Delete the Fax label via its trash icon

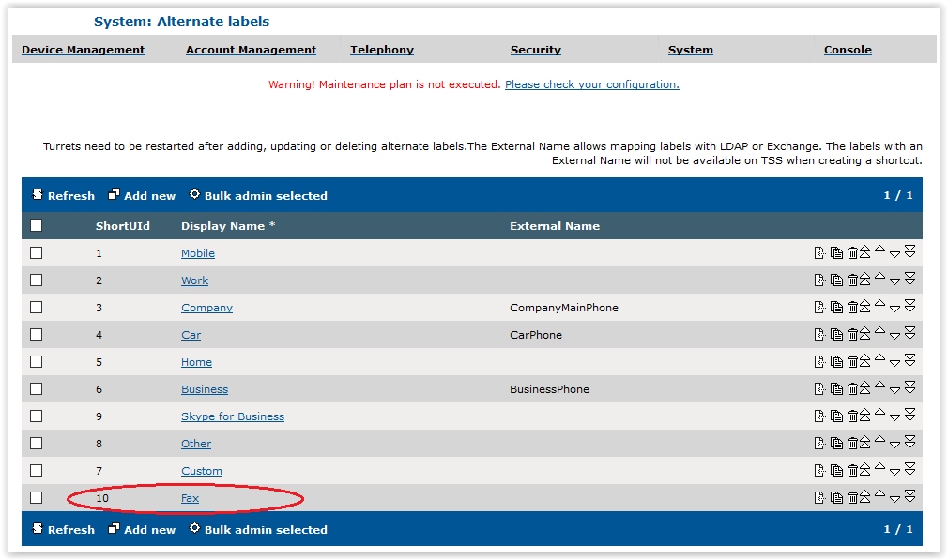852,498
